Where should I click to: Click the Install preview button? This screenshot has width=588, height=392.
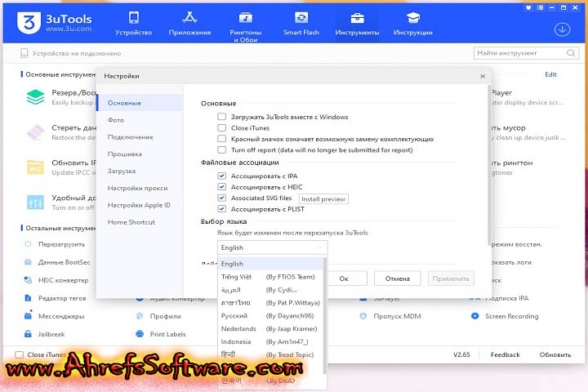[323, 198]
